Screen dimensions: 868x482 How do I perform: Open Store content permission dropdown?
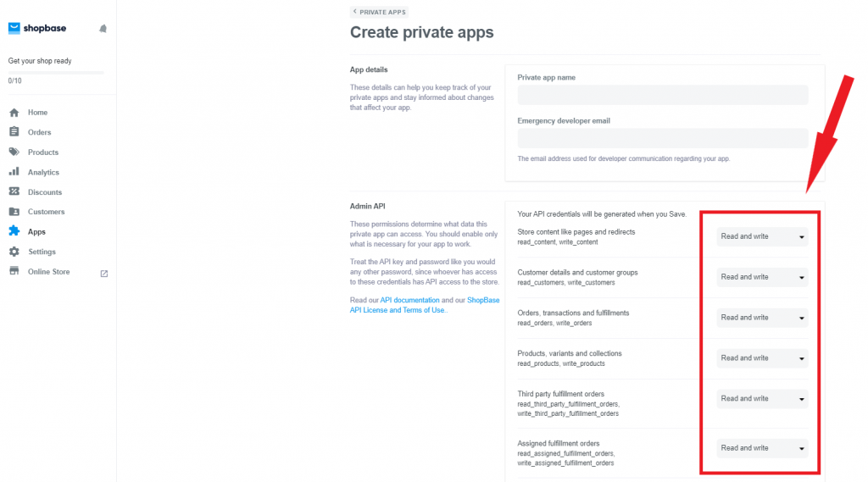762,237
